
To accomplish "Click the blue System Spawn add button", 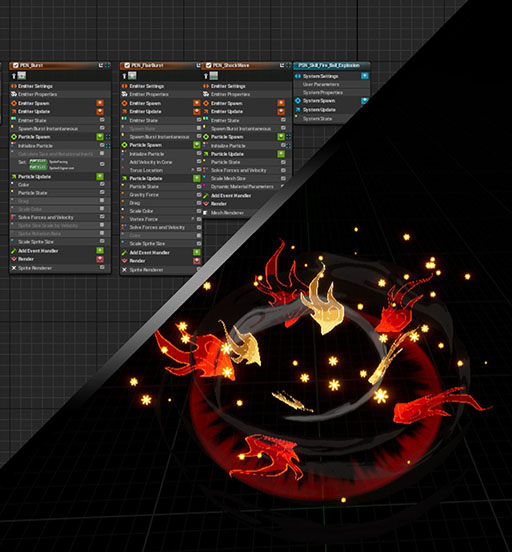I will [x=365, y=101].
